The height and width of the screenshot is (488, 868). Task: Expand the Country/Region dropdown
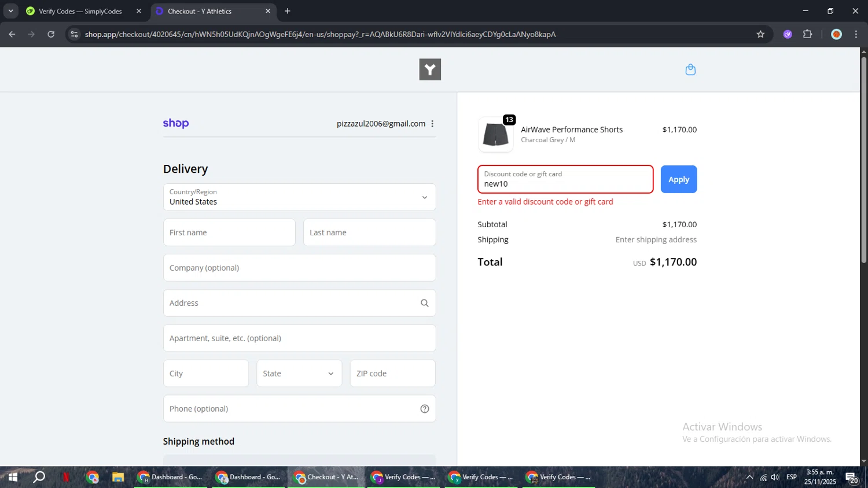[299, 197]
